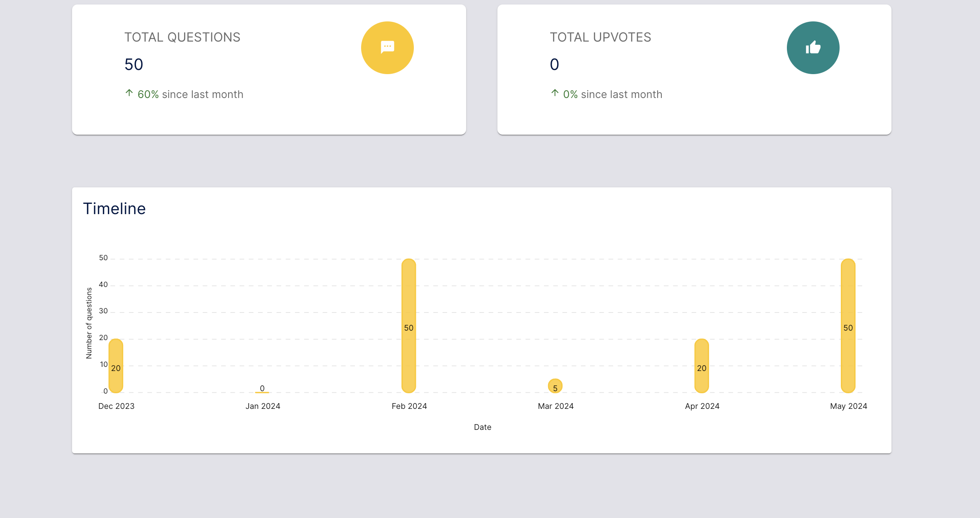
Task: Click the yellow chat bubble questions icon
Action: (x=387, y=48)
